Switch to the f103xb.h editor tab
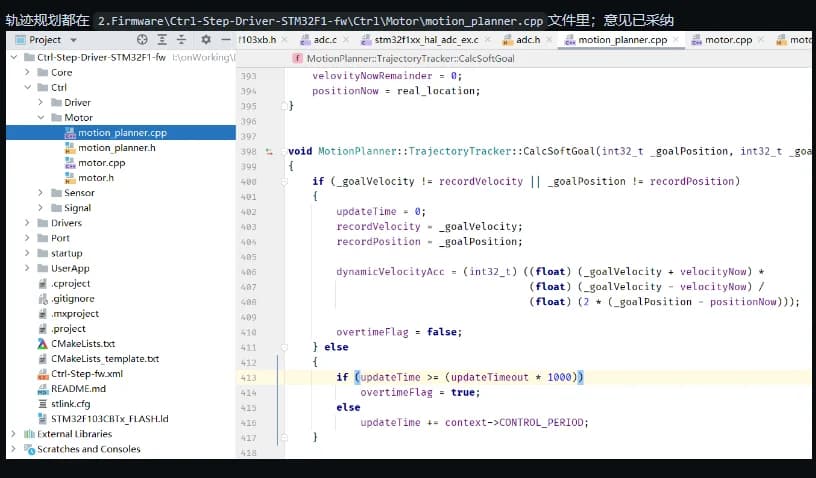This screenshot has width=816, height=478. point(257,40)
